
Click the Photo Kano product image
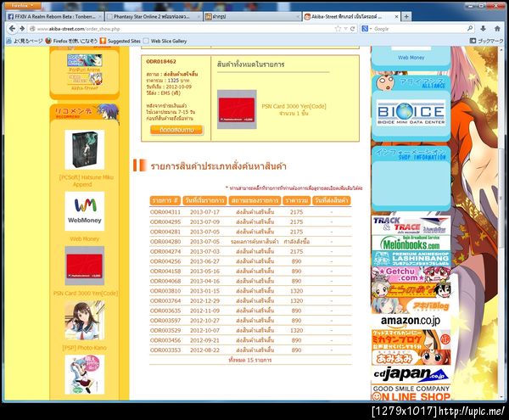point(84,320)
